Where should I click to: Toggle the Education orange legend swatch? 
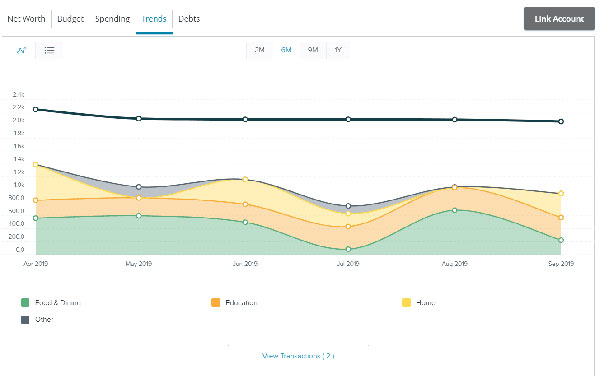215,303
